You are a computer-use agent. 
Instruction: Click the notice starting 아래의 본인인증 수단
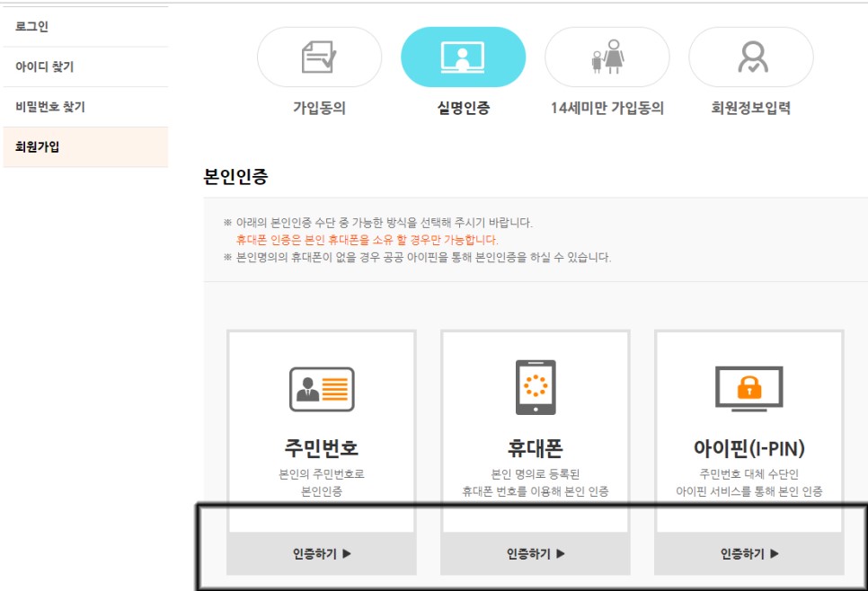(x=378, y=223)
